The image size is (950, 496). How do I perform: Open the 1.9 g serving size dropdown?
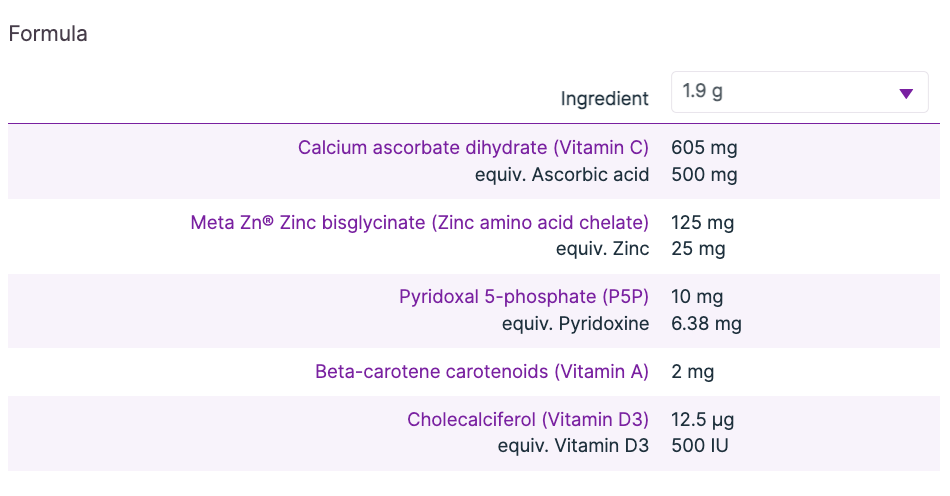pos(798,92)
